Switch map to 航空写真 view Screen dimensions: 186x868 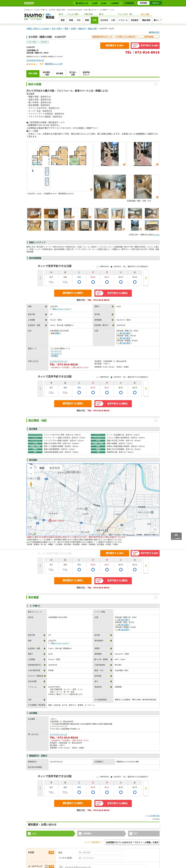[x=55, y=468]
